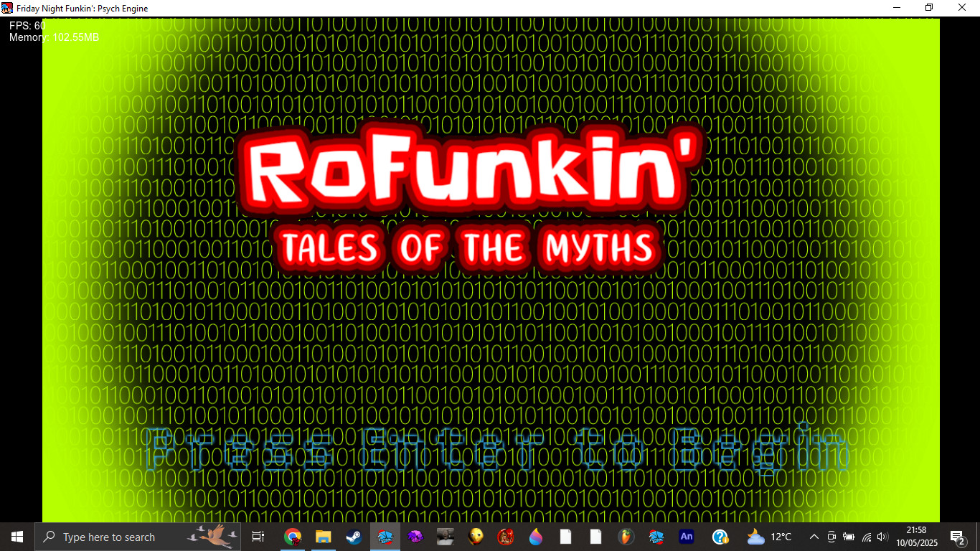Show hidden system tray icons
The width and height of the screenshot is (980, 551).
(x=814, y=537)
